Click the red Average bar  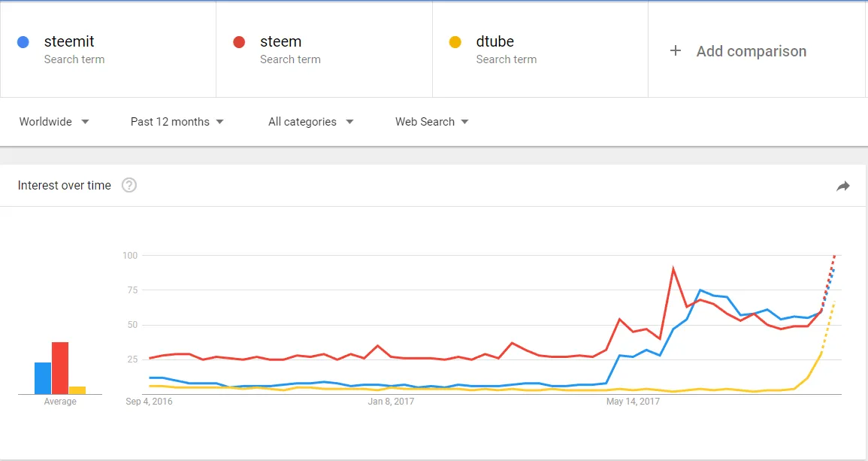coord(60,368)
